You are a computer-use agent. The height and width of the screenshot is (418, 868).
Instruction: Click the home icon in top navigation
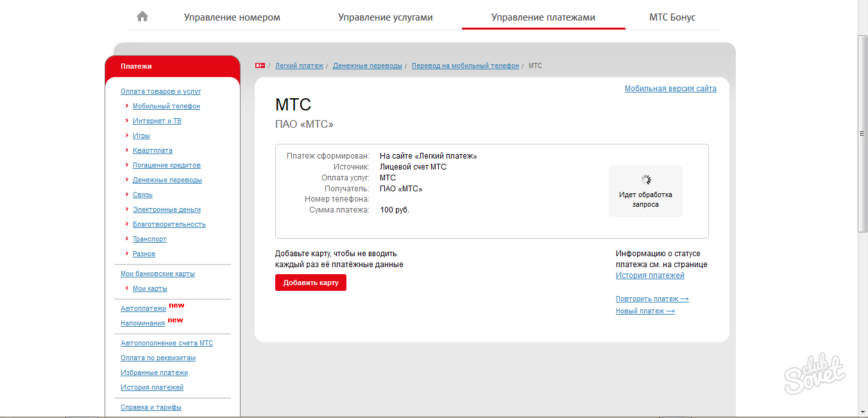click(142, 17)
